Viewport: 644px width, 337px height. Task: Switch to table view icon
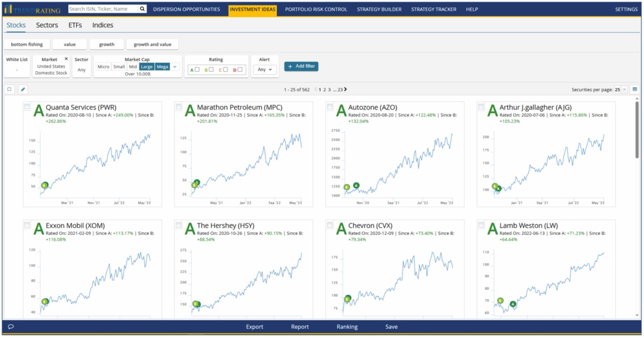tap(635, 89)
